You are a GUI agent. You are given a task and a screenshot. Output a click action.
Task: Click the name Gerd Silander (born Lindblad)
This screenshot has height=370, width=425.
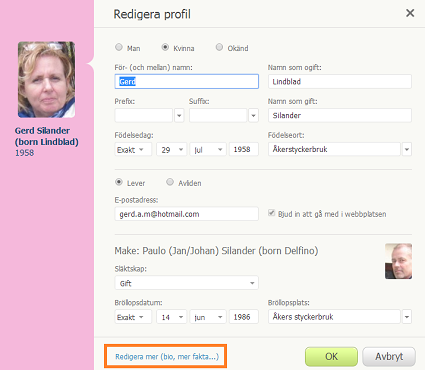tap(47, 136)
